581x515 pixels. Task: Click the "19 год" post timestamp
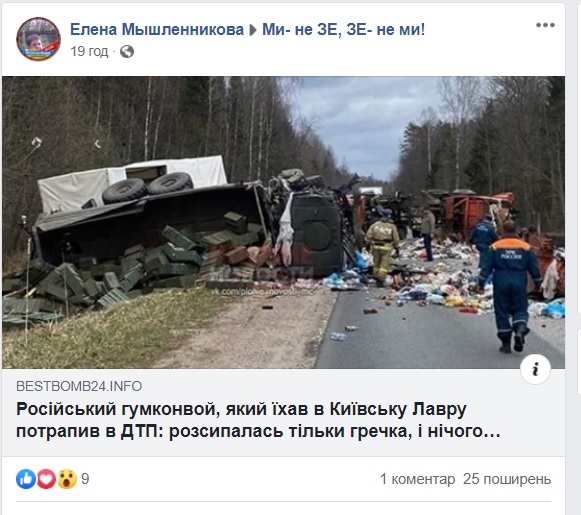89,52
